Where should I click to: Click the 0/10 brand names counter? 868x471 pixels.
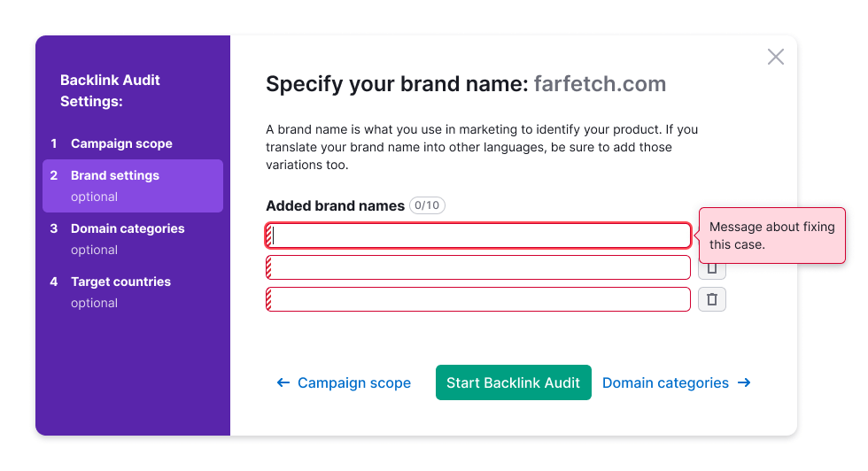click(427, 205)
